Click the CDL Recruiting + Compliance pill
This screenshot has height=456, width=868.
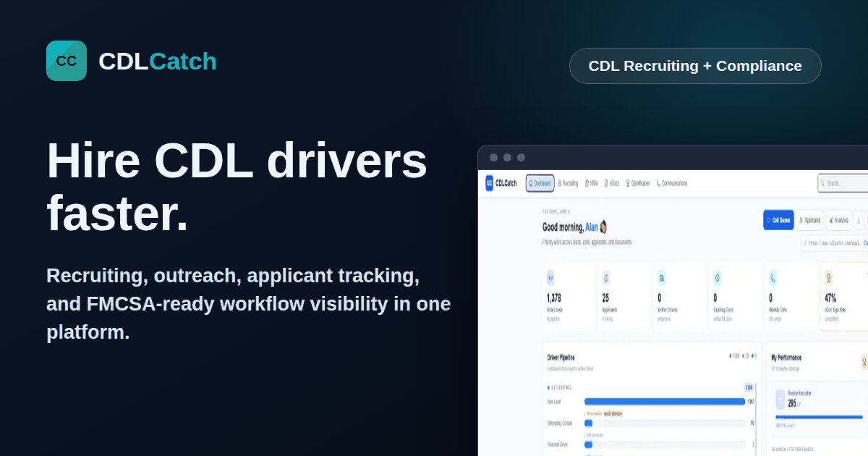pos(695,66)
